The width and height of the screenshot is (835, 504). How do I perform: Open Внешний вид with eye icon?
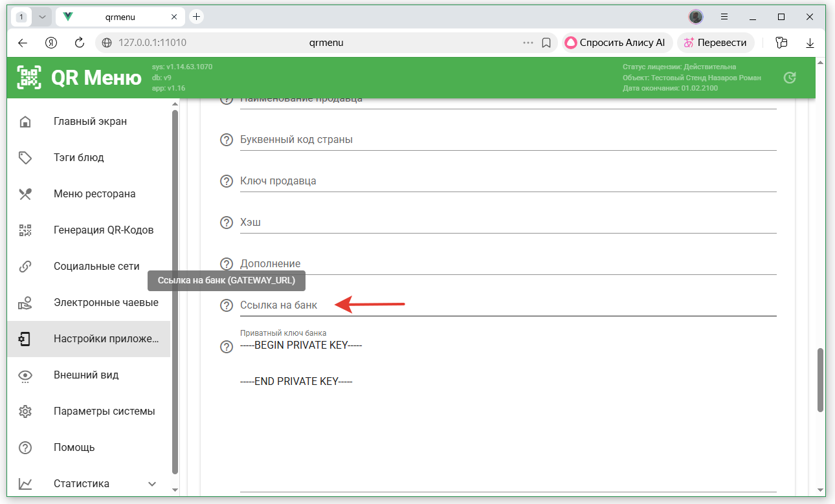(x=86, y=375)
